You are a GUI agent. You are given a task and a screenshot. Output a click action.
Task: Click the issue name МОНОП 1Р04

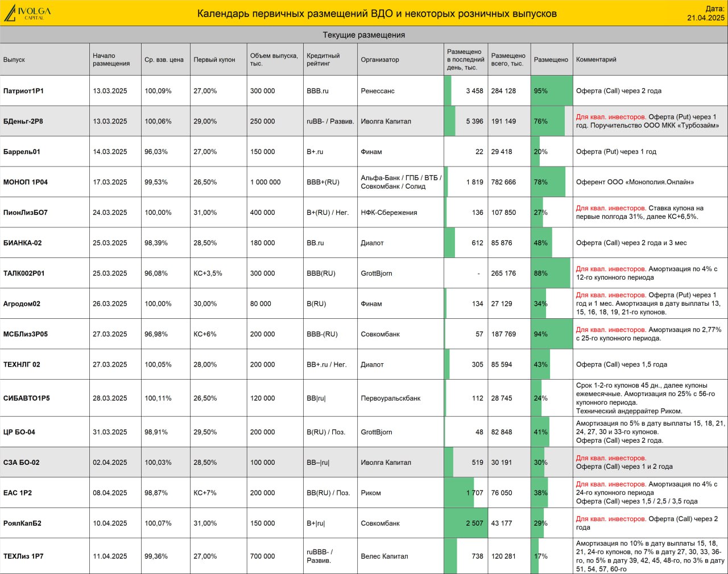pos(26,182)
